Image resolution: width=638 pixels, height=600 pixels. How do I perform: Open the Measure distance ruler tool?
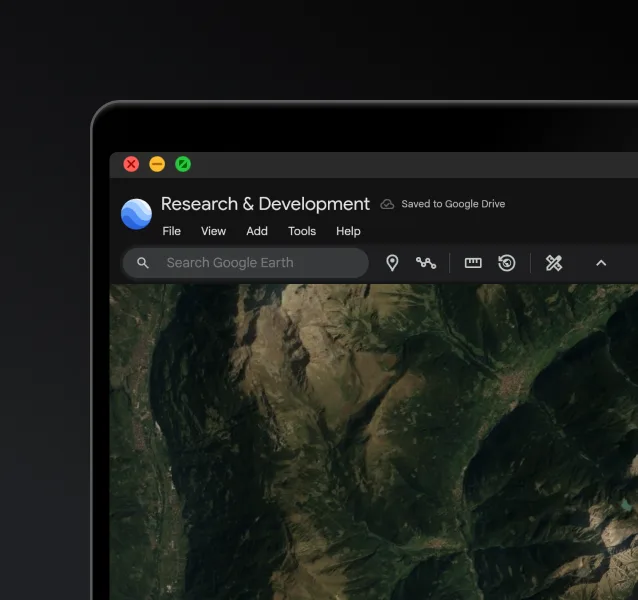pyautogui.click(x=473, y=263)
